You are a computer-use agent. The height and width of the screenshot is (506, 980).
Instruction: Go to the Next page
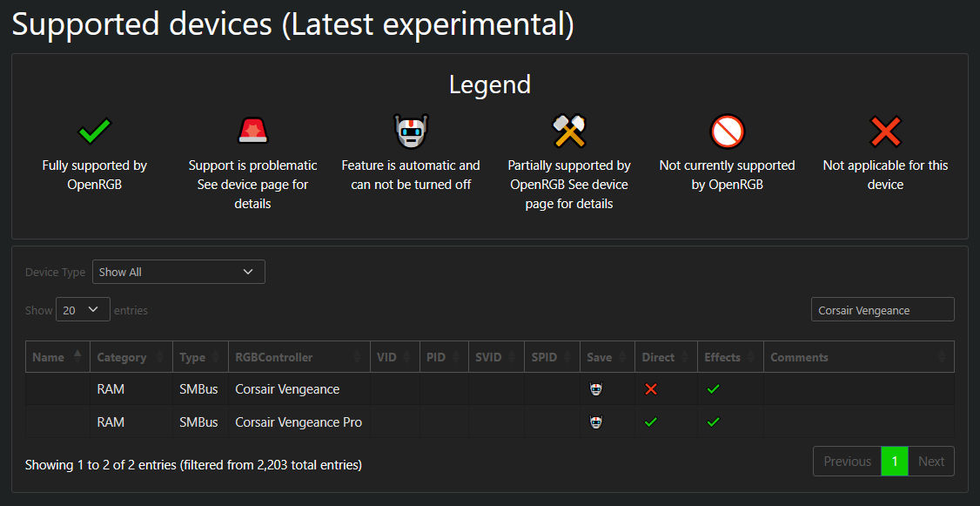[x=930, y=462]
